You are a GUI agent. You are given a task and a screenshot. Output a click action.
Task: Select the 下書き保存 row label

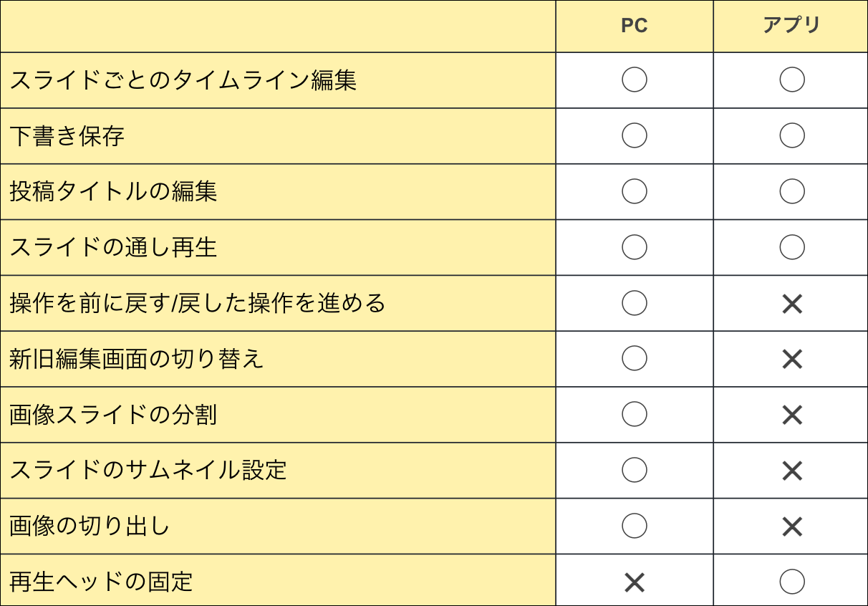click(x=67, y=135)
